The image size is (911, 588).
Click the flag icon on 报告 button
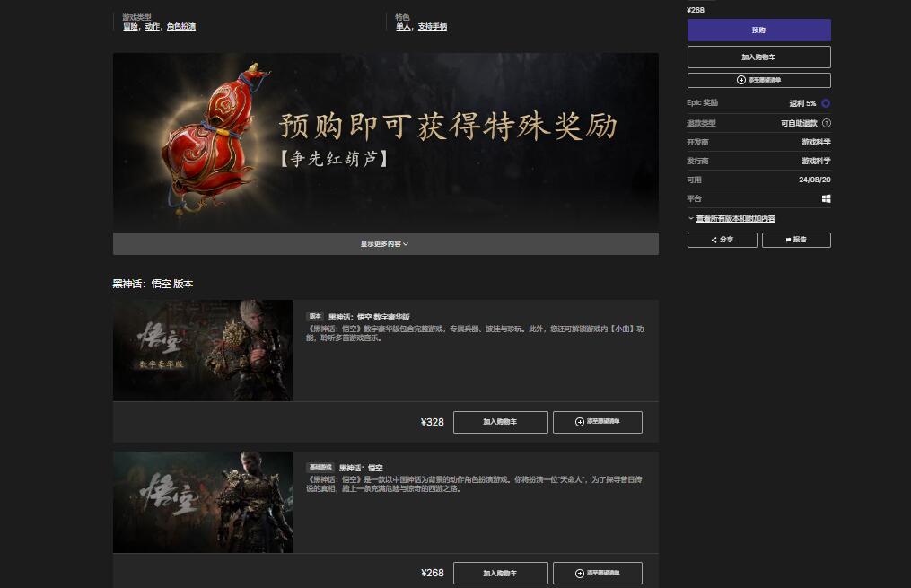[788, 241]
